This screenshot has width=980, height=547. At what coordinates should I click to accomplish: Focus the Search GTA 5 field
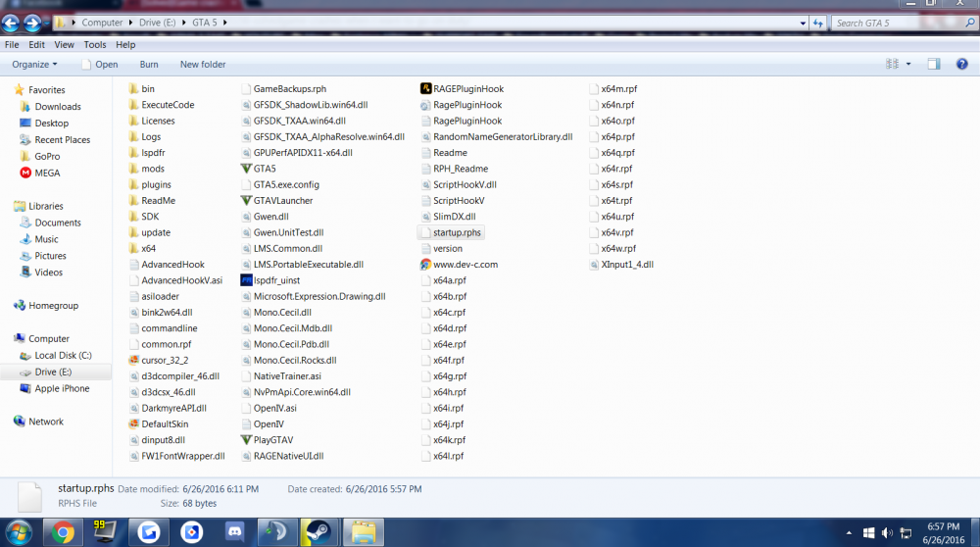click(898, 24)
